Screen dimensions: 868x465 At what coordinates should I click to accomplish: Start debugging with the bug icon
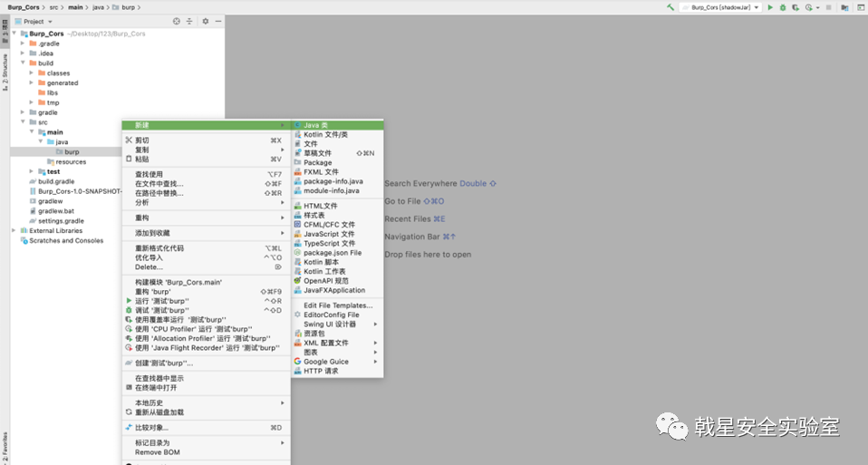(783, 7)
